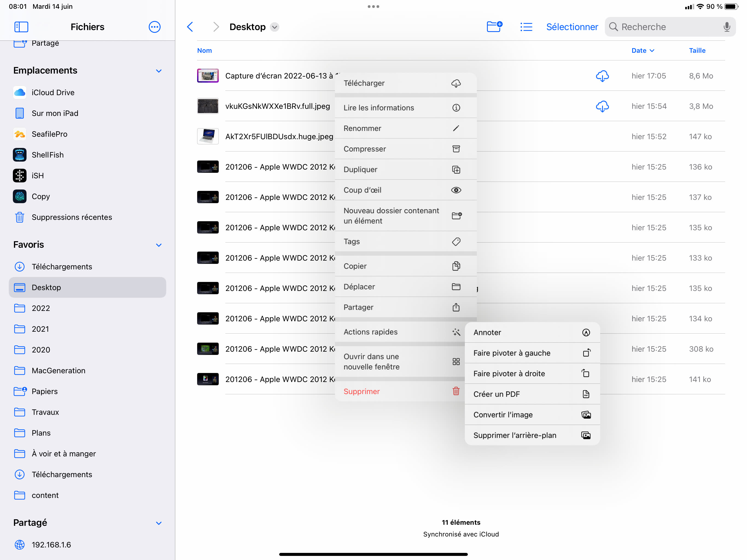Open the content folder favorite
Image resolution: width=747 pixels, height=560 pixels.
[x=87, y=495]
